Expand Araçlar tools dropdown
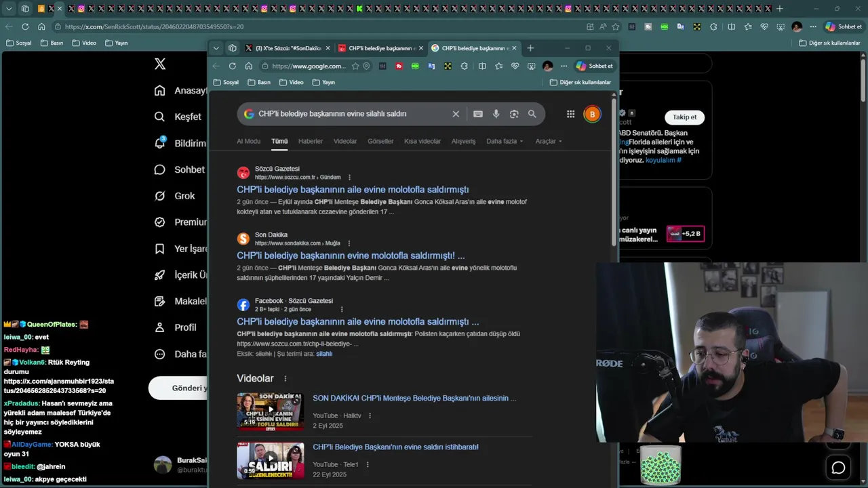Viewport: 868px width, 488px height. coord(549,141)
